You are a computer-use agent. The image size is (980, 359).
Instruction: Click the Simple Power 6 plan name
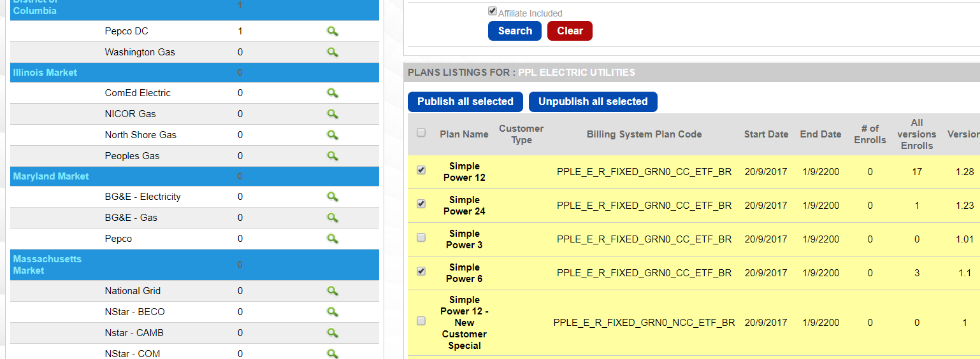(x=465, y=273)
